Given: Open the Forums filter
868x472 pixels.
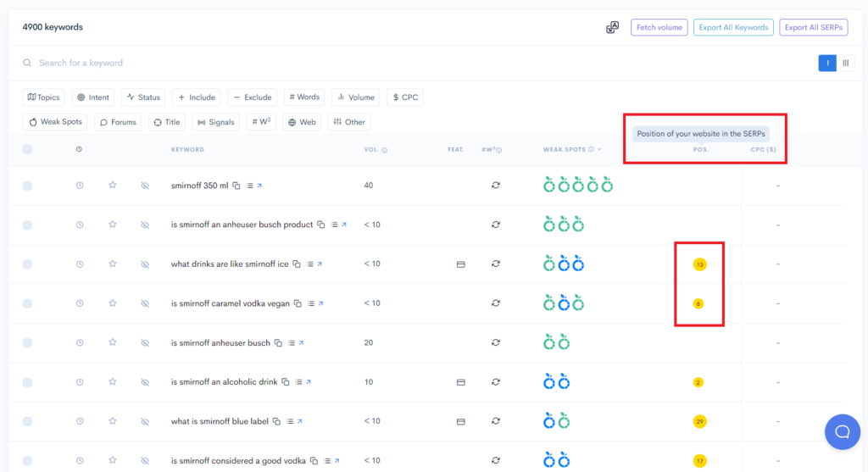Looking at the screenshot, I should point(118,122).
